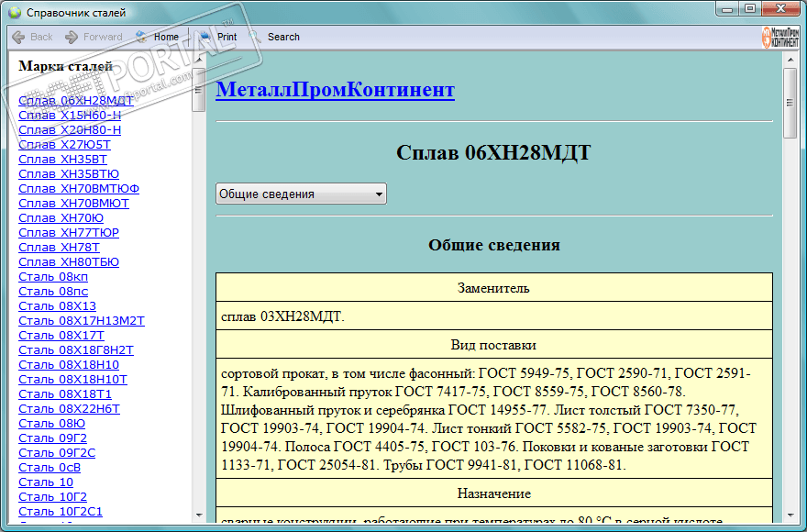Open the Общие сведения dropdown
Screen dimensions: 807x532
[301, 194]
